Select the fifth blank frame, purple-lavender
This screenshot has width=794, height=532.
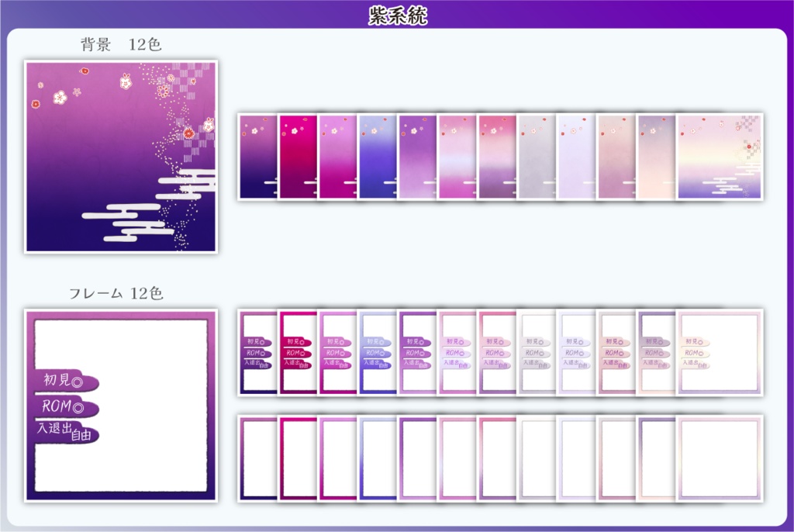coord(417,458)
